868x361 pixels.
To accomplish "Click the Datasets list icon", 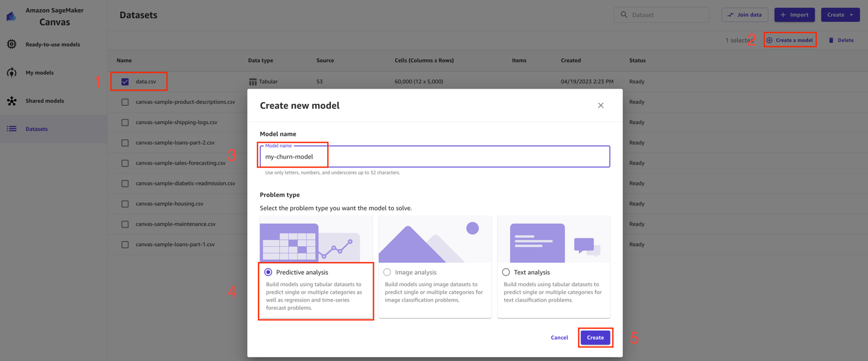I will click(12, 129).
